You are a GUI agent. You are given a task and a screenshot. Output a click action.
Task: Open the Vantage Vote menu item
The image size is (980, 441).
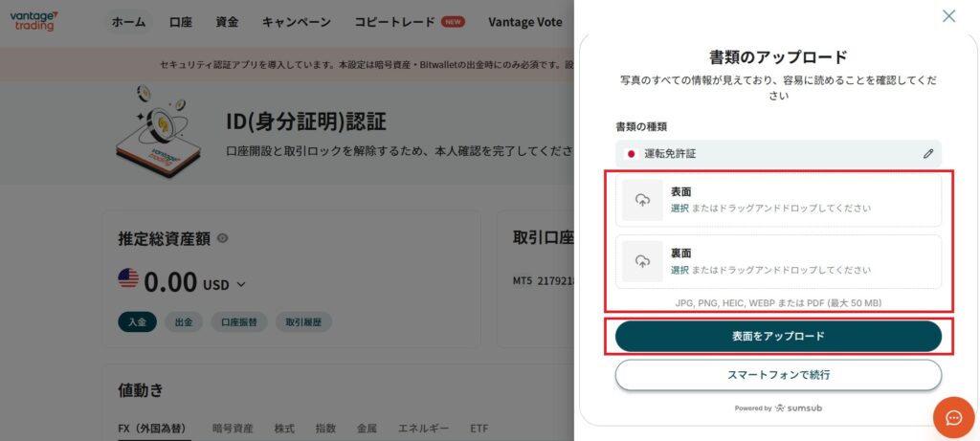525,23
